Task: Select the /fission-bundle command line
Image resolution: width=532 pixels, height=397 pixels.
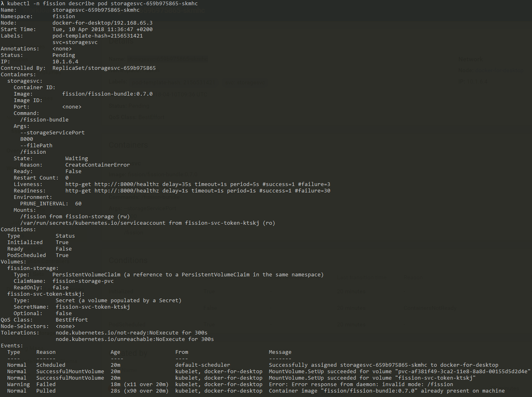Action: pos(44,119)
